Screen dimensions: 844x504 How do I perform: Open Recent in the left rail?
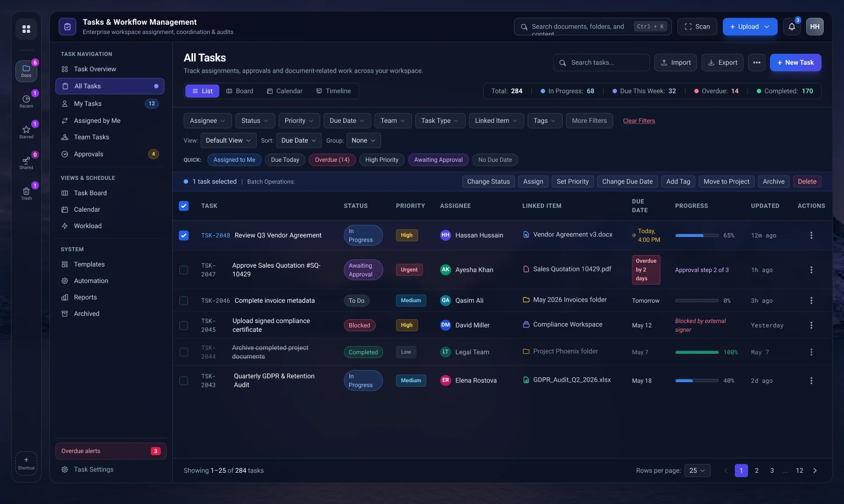(x=26, y=102)
